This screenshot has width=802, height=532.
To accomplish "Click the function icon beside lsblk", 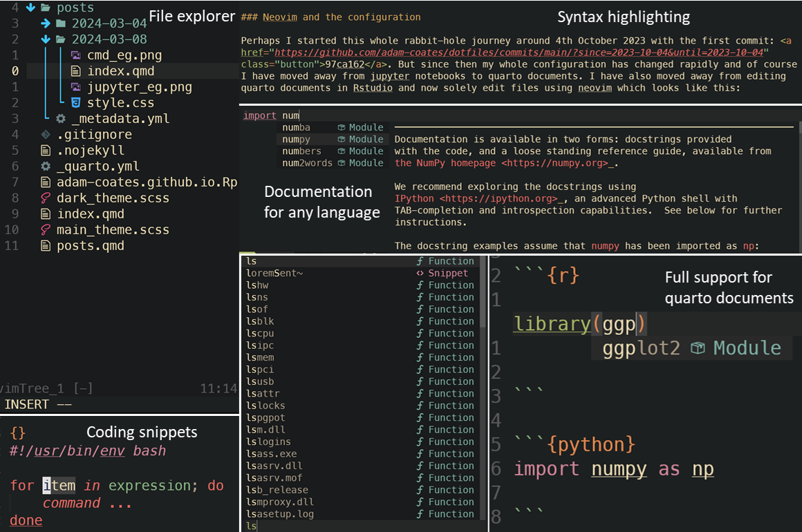I will pos(420,321).
